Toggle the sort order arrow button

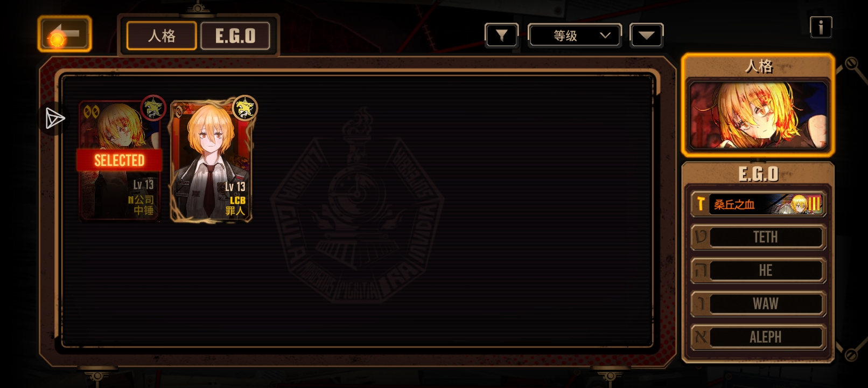click(x=646, y=36)
